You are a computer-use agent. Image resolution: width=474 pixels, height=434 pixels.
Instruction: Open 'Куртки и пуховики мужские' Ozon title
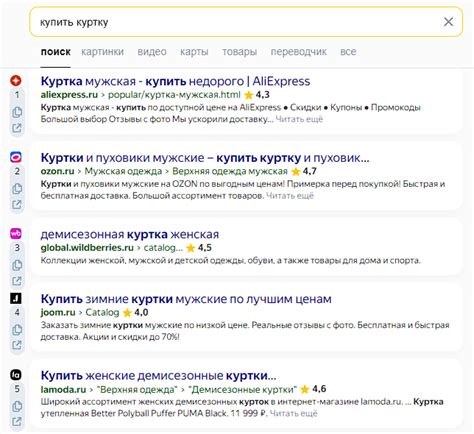tap(205, 158)
